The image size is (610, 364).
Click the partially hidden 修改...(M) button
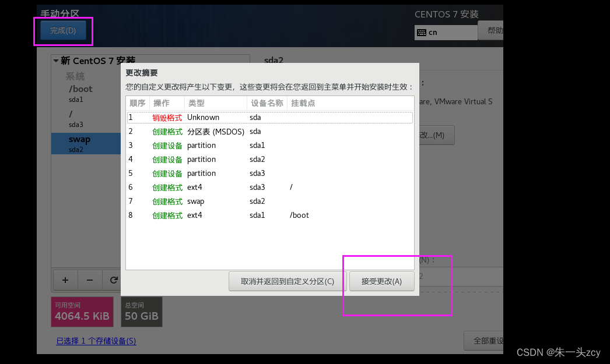tap(436, 135)
